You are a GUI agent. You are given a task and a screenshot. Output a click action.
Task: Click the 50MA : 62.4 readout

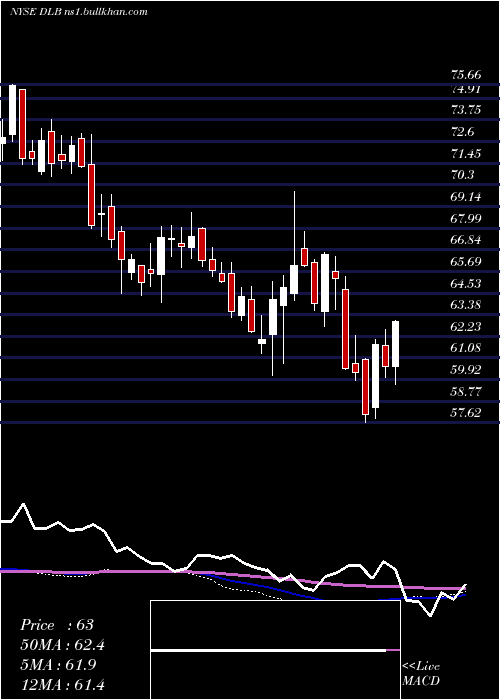[x=62, y=645]
